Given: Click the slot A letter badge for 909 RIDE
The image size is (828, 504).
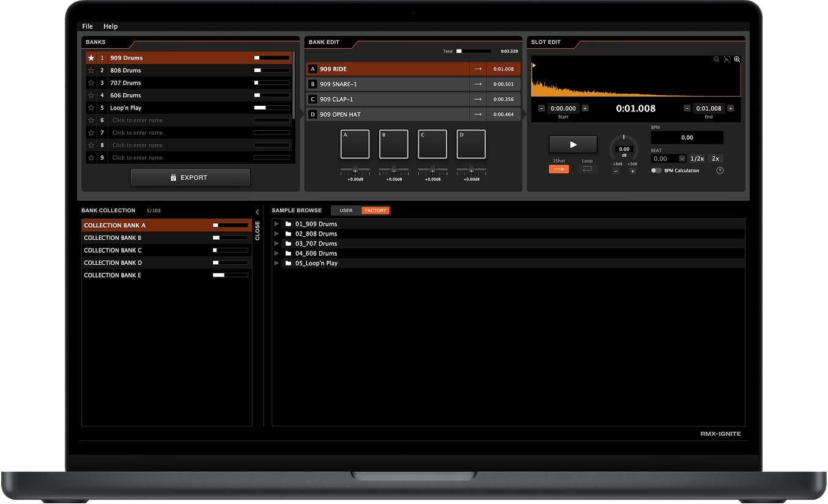Looking at the screenshot, I should tap(313, 69).
